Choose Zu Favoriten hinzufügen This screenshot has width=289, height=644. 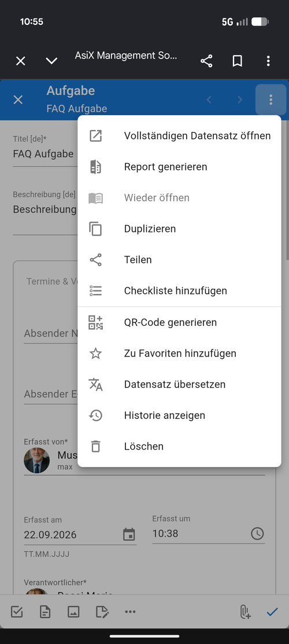[179, 353]
